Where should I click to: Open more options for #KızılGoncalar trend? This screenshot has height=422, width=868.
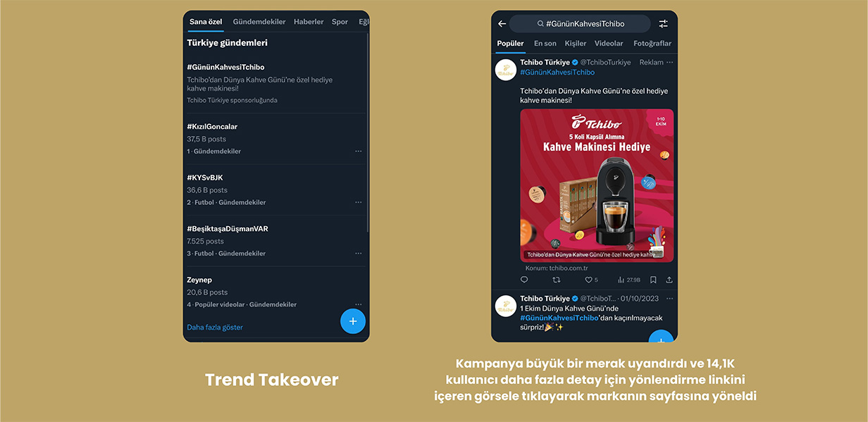point(359,151)
